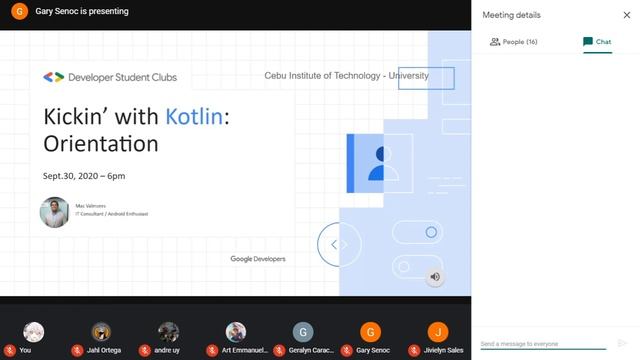Click the 'Meeting details' heading
Viewport: 640px width, 360px height.
point(511,15)
